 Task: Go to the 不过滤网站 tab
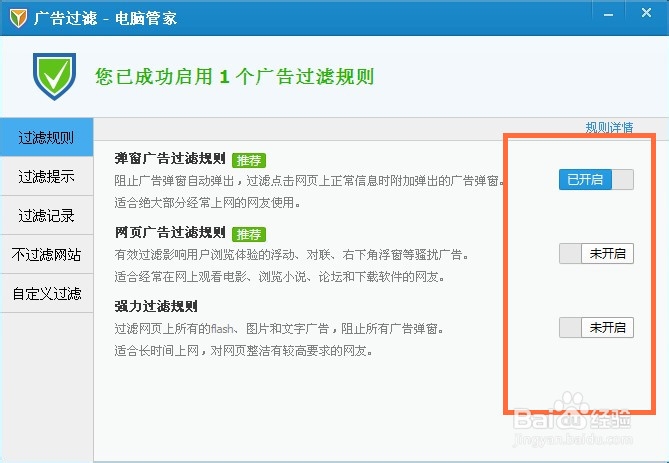47,254
